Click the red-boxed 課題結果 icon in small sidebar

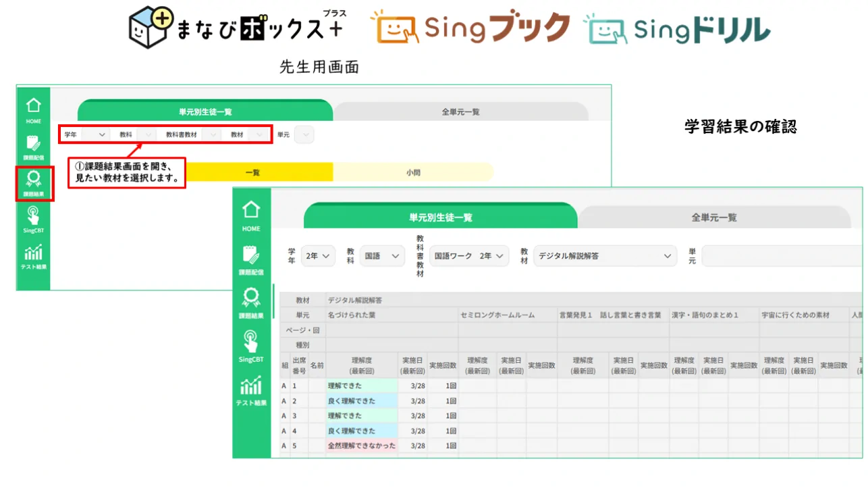[x=33, y=182]
